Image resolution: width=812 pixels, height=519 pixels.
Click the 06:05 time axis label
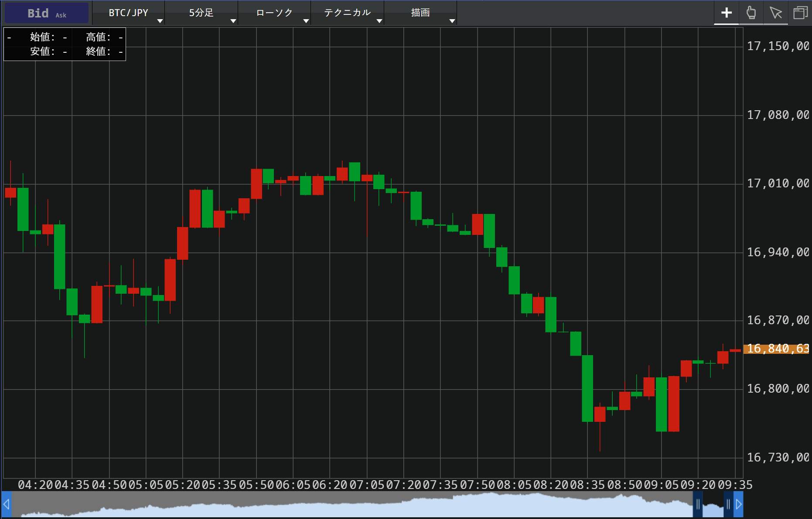pyautogui.click(x=293, y=485)
